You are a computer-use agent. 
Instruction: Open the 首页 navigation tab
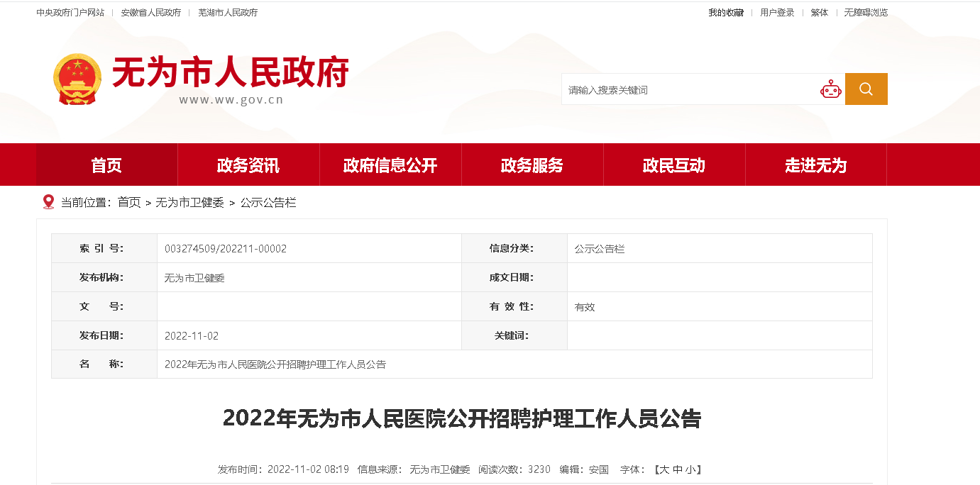coord(106,165)
